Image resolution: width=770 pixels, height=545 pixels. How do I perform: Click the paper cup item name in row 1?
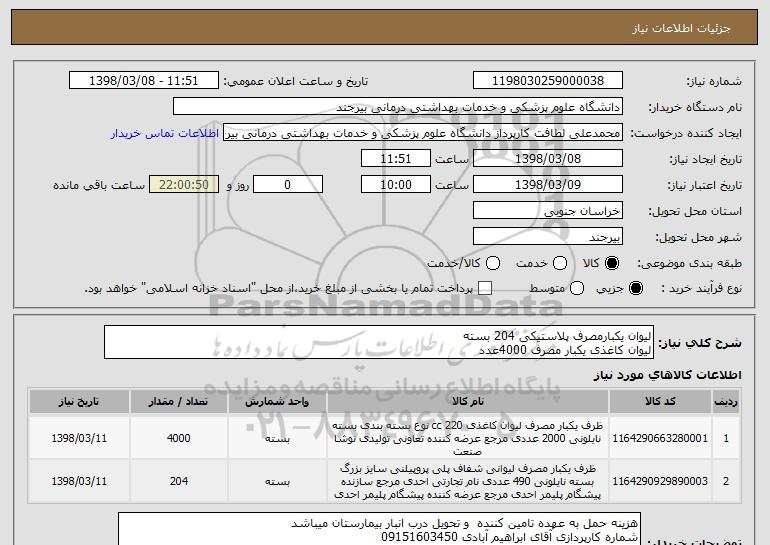(468, 438)
